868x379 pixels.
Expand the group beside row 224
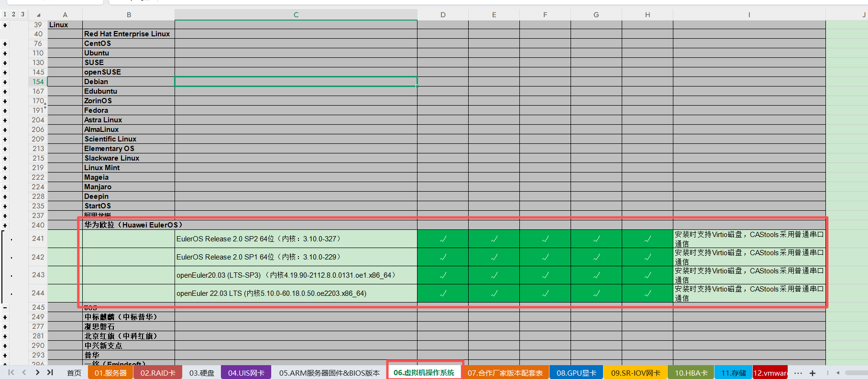[5, 187]
